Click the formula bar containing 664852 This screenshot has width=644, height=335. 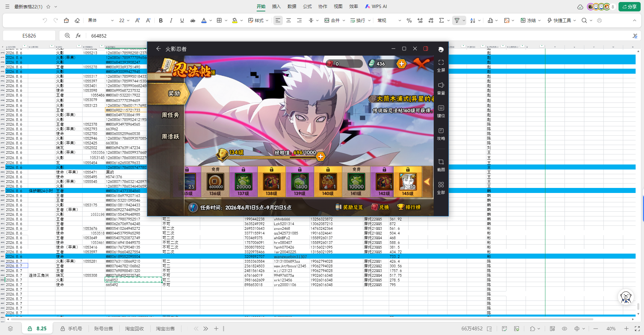click(x=359, y=36)
